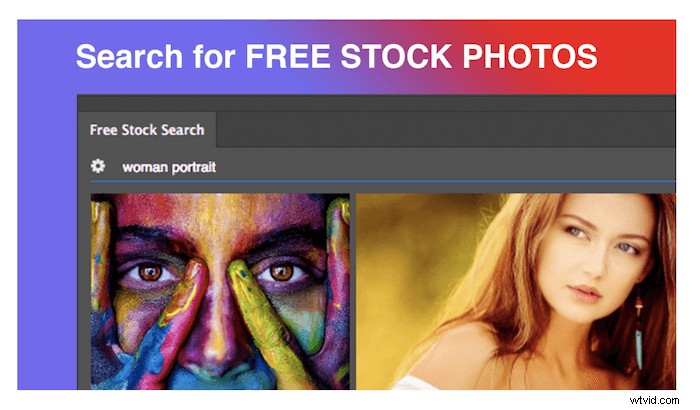Image resolution: width=700 pixels, height=410 pixels.
Task: Click the left brown eye in painted face
Action: coord(150,272)
